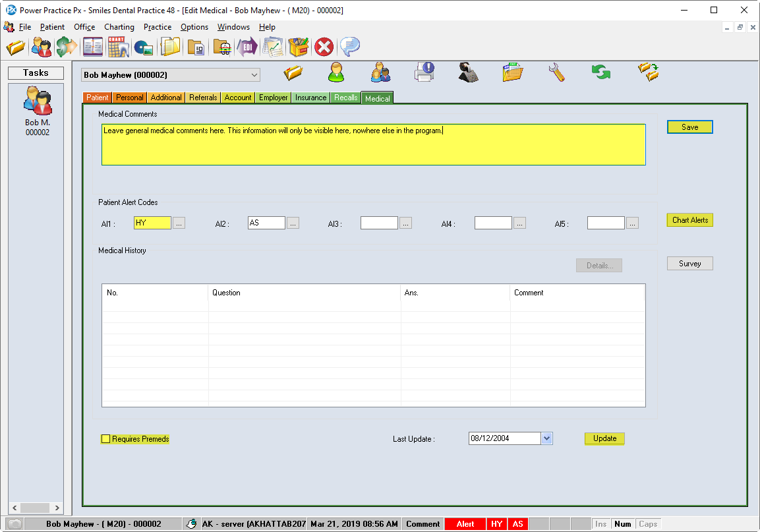The height and width of the screenshot is (532, 760).
Task: Click the red circle X toolbar icon
Action: coord(323,47)
